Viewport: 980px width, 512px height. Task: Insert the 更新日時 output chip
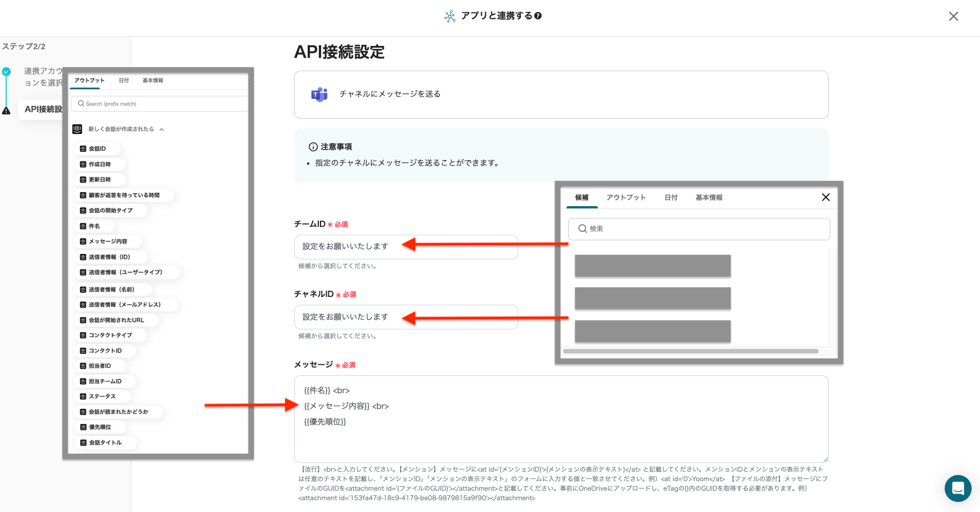tap(100, 180)
